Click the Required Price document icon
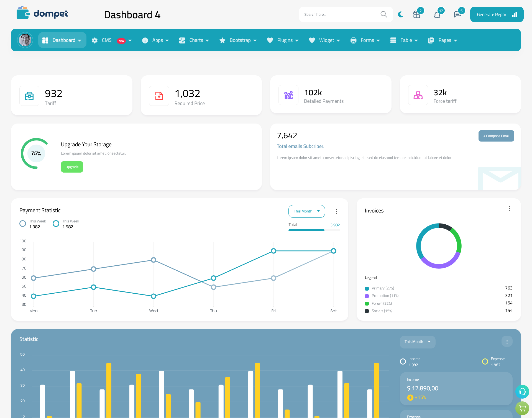532x418 pixels. point(158,94)
